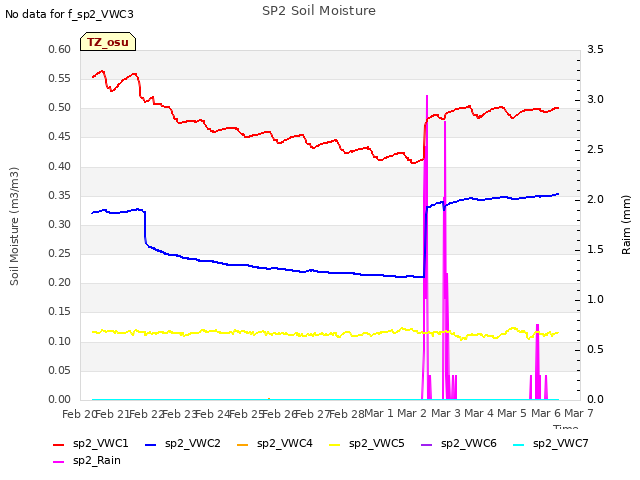
Task: Select the sp2_VWC2 legend label
Action: (x=193, y=444)
